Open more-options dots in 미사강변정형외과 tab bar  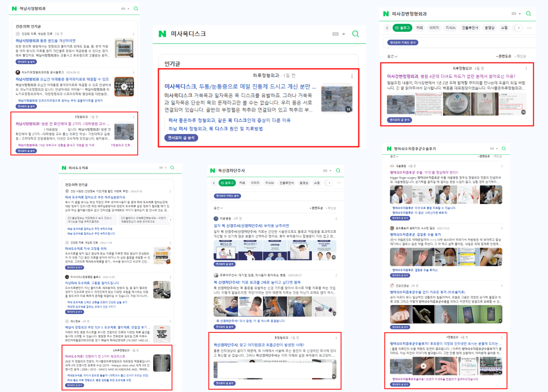tap(529, 28)
